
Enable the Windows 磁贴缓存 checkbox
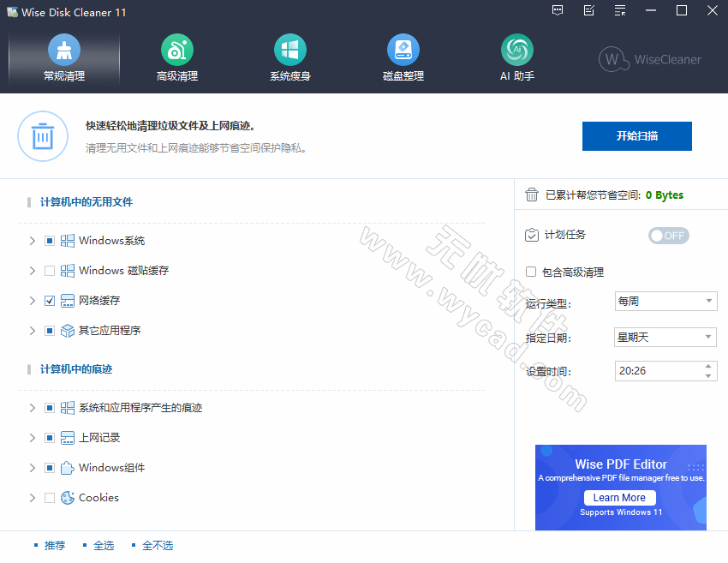point(49,270)
